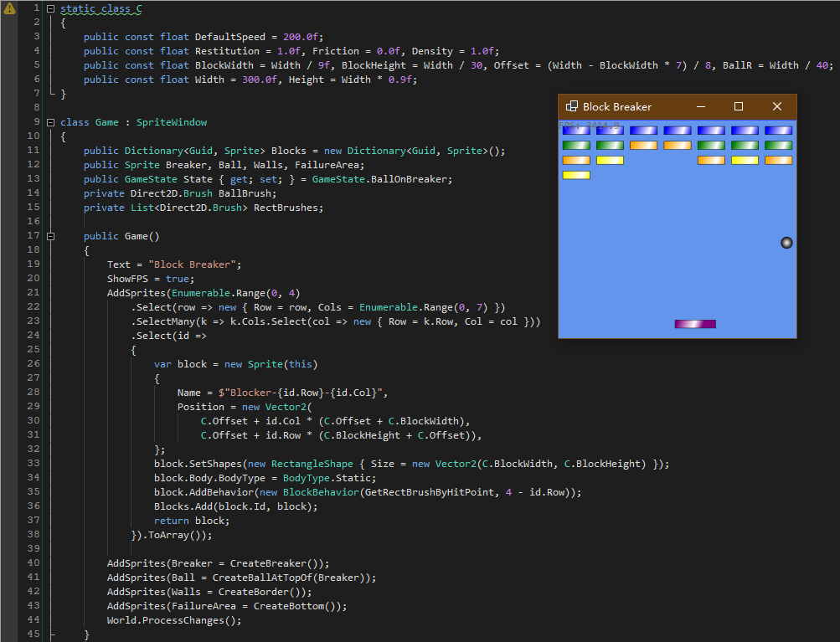
Task: Collapse the public Game() constructor region
Action: [50, 236]
